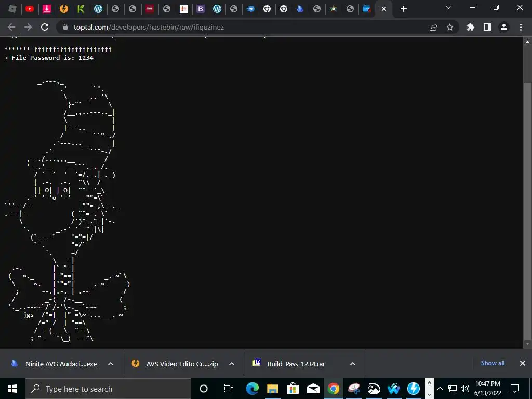Screen dimensions: 532x399
Task: Expand options for Build_Pass_1234.rar download
Action: click(x=353, y=364)
